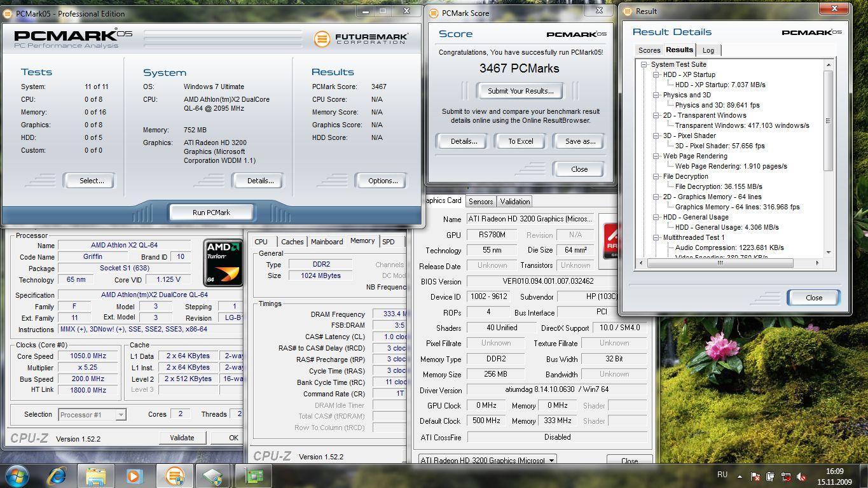868x488 pixels.
Task: Select row 'Audio Compression: 1223.681 KB/s'
Action: 729,247
